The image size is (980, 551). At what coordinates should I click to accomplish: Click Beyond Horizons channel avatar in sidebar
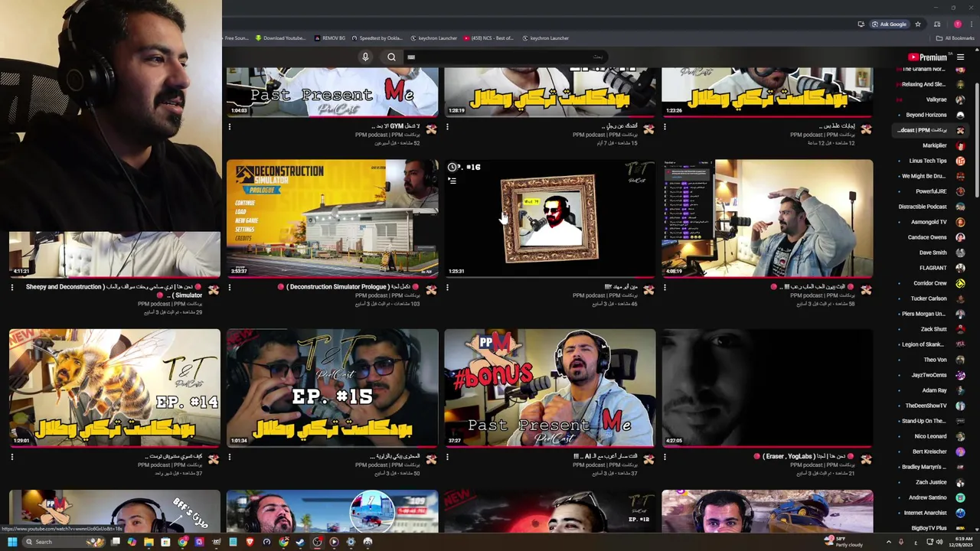coord(960,115)
